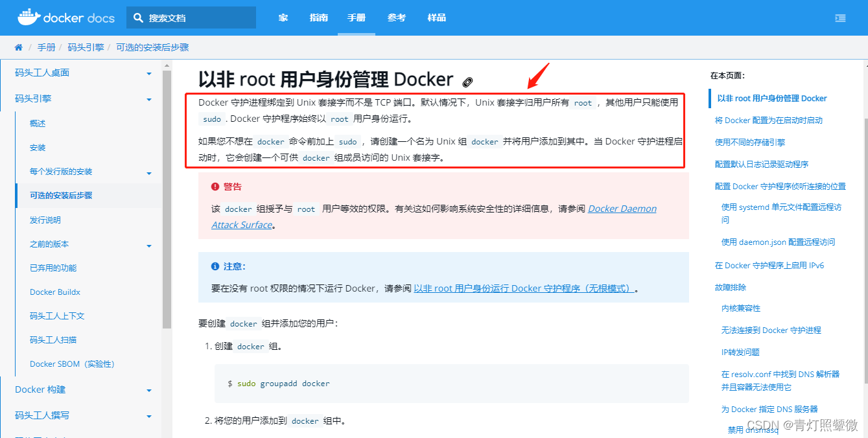Select the 手册 nav tab
Screen dimensions: 868x438
[357, 17]
